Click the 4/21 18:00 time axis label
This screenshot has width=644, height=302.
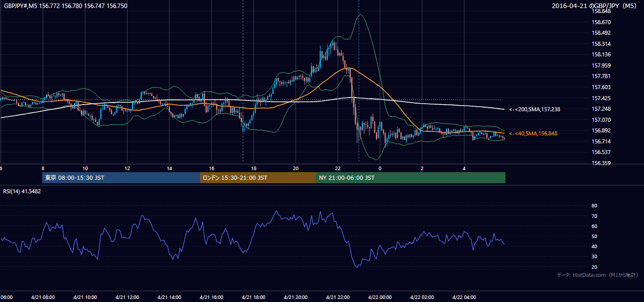(x=253, y=297)
